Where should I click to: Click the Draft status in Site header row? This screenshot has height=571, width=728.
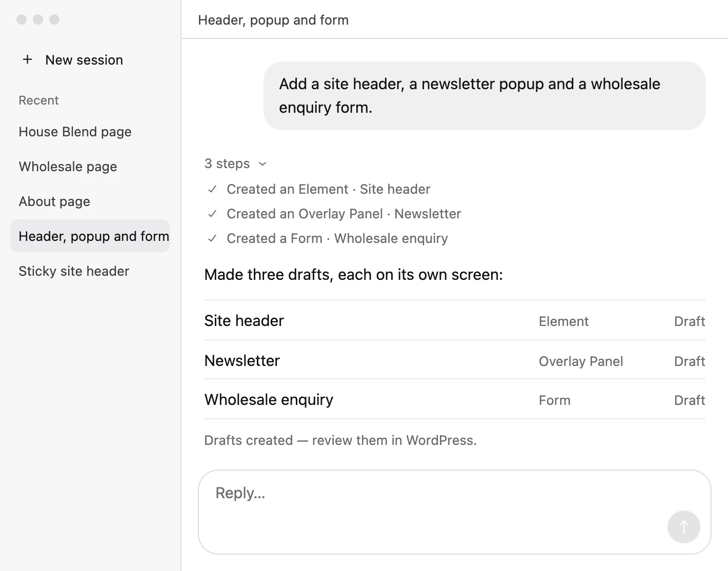tap(690, 321)
